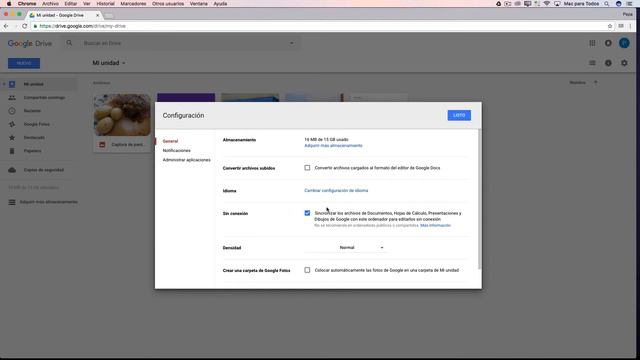
Task: Open Apple menu icon
Action: tap(9, 4)
